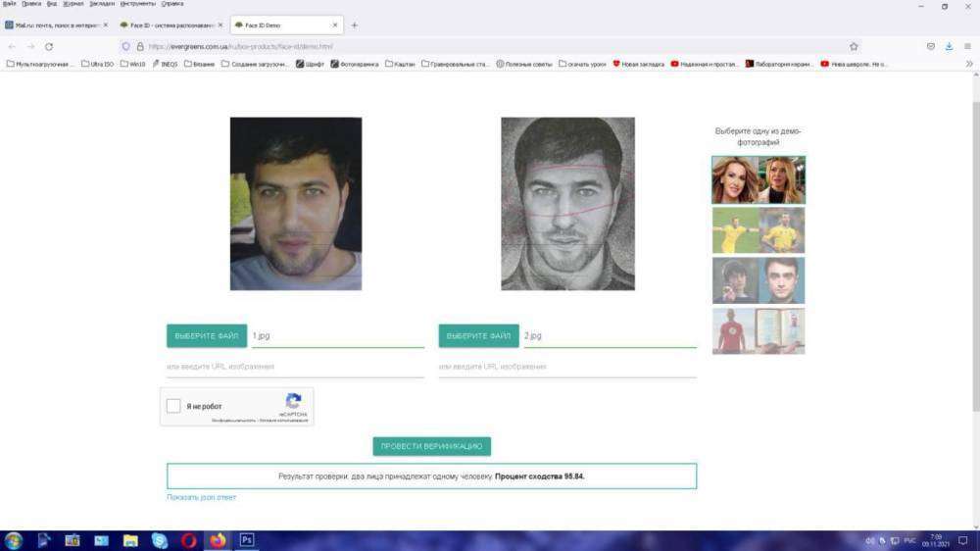Open the "Полезные советы" bookmark

524,64
